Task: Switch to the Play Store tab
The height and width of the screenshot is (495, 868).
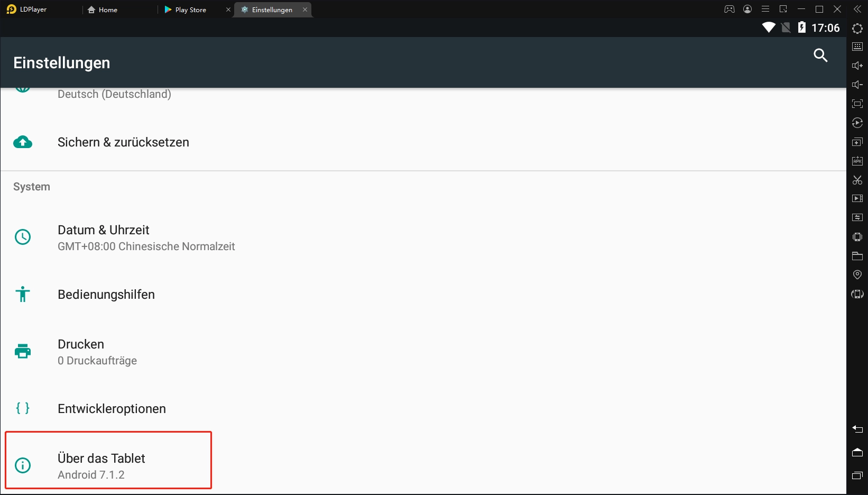Action: [x=186, y=10]
